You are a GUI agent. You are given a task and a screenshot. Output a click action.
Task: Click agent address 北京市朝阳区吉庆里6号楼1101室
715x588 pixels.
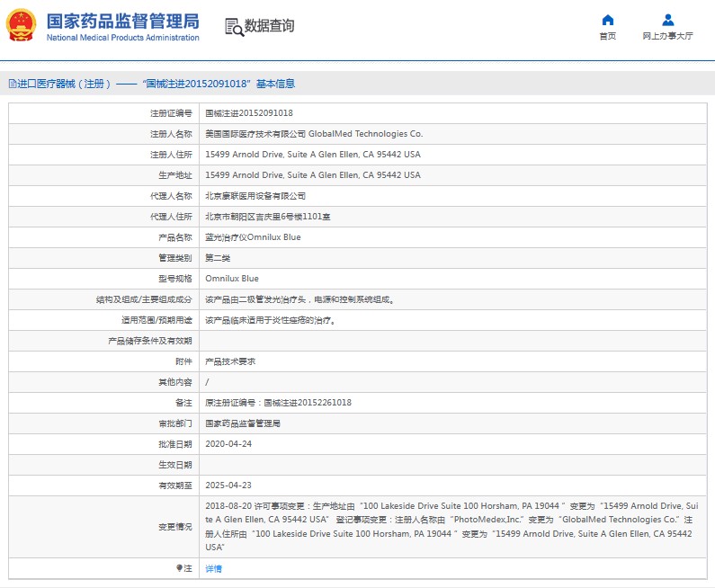268,217
